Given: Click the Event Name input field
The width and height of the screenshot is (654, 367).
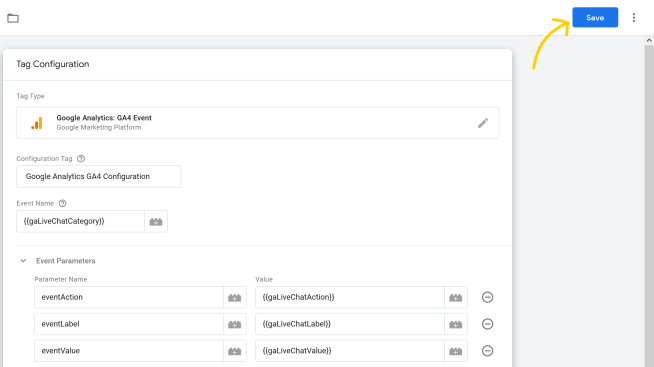Looking at the screenshot, I should coord(80,221).
